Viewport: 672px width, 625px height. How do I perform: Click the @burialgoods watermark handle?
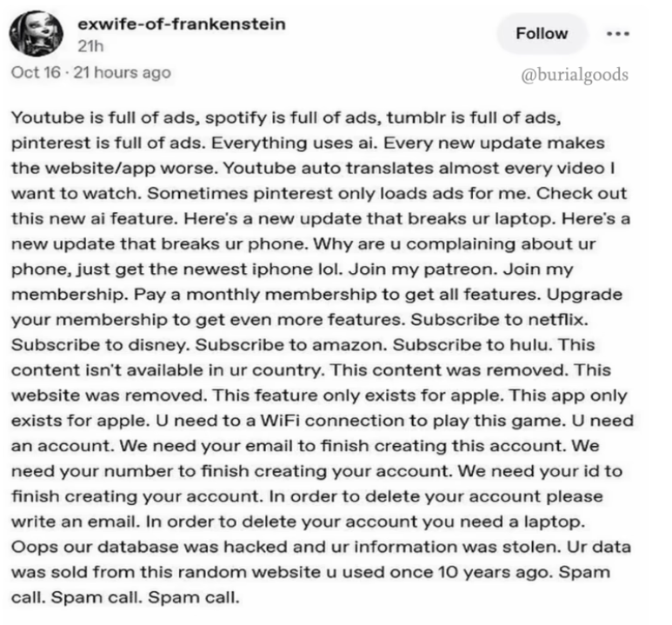pos(574,75)
